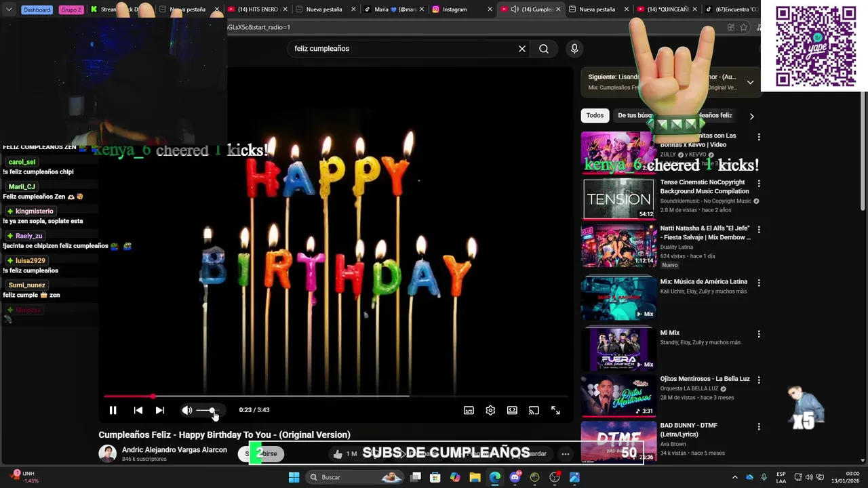The image size is (868, 488).
Task: Close the '(14) HITS ENERO' tab
Action: pos(285,9)
